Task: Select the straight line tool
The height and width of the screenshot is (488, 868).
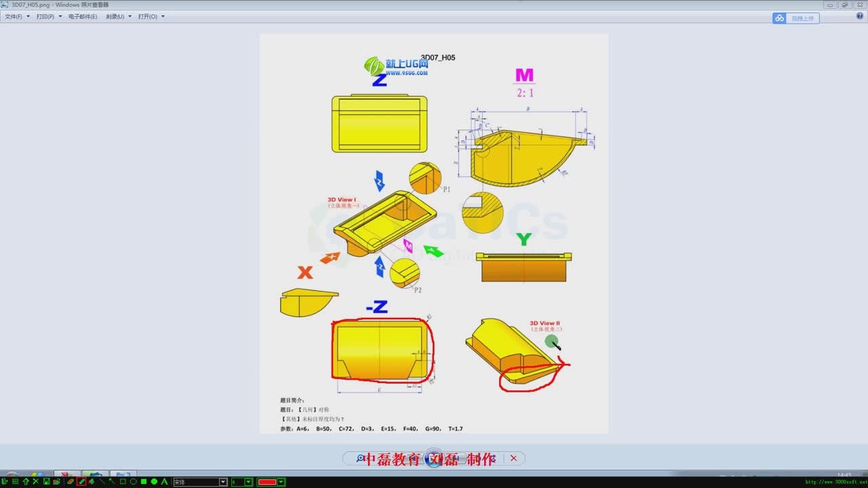Action: 102,482
